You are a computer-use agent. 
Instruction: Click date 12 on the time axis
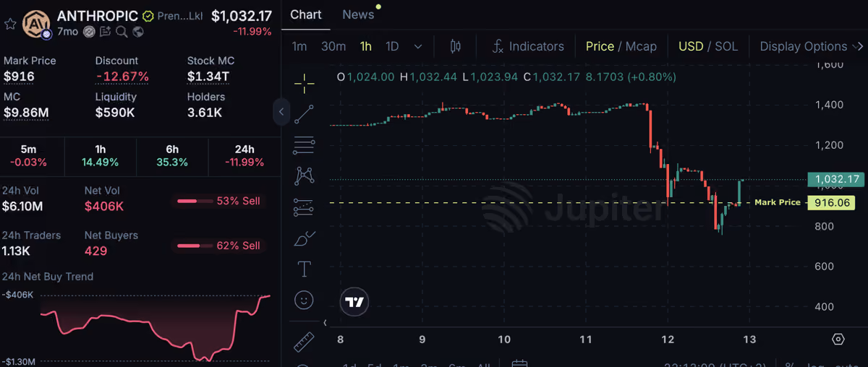668,340
